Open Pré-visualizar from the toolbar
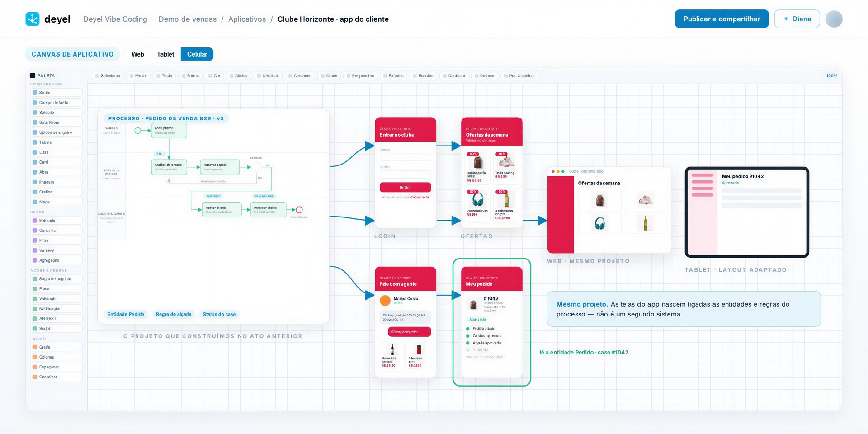This screenshot has height=434, width=868. (x=519, y=76)
